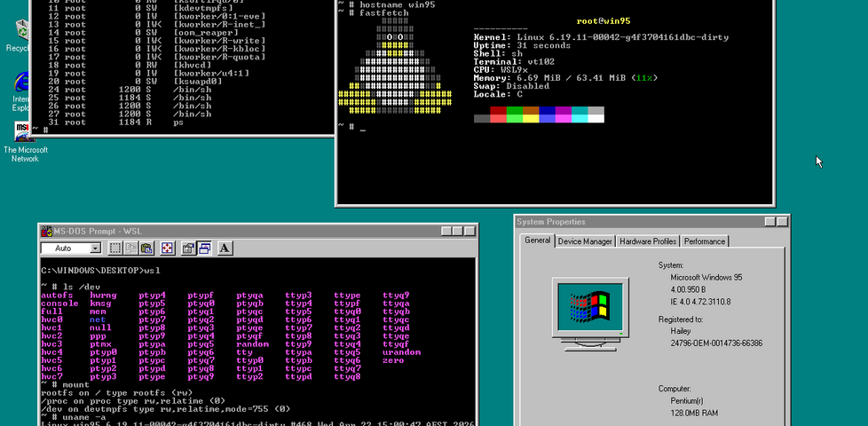The height and width of the screenshot is (426, 868).
Task: Select the General tab
Action: click(x=537, y=241)
